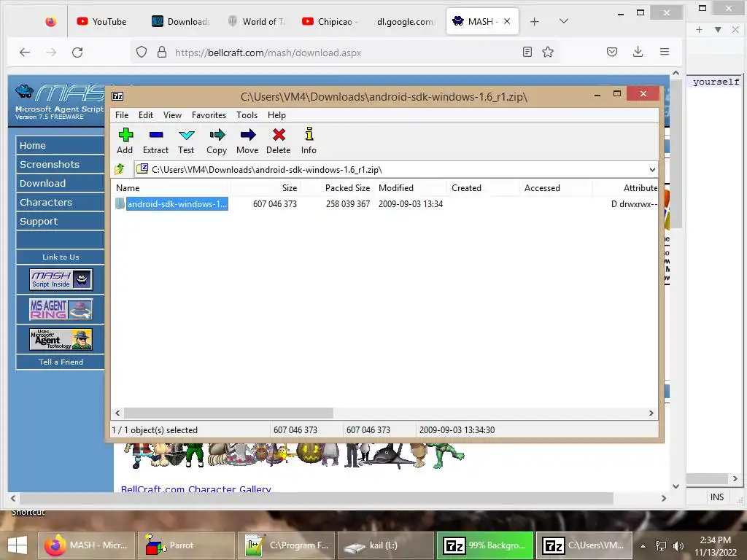747x560 pixels.
Task: Sort file list by Accessed column
Action: tap(542, 188)
